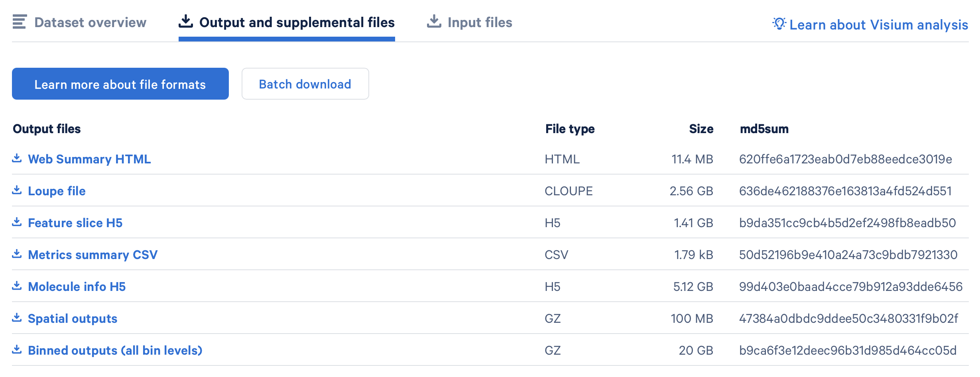Click H5 file type in Feature slice row
The height and width of the screenshot is (377, 980).
point(553,223)
